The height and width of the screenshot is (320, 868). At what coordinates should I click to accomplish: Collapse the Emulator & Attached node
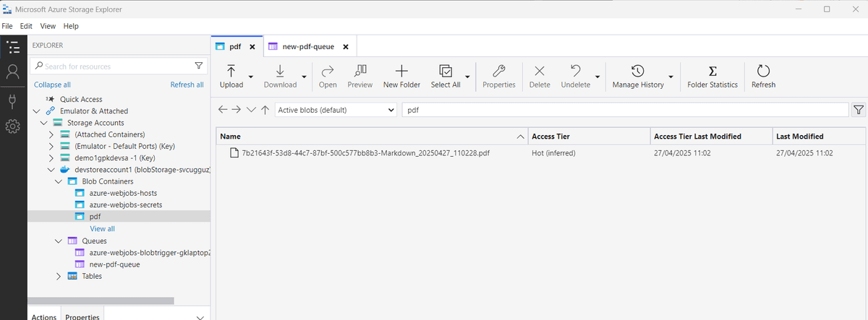click(x=36, y=111)
